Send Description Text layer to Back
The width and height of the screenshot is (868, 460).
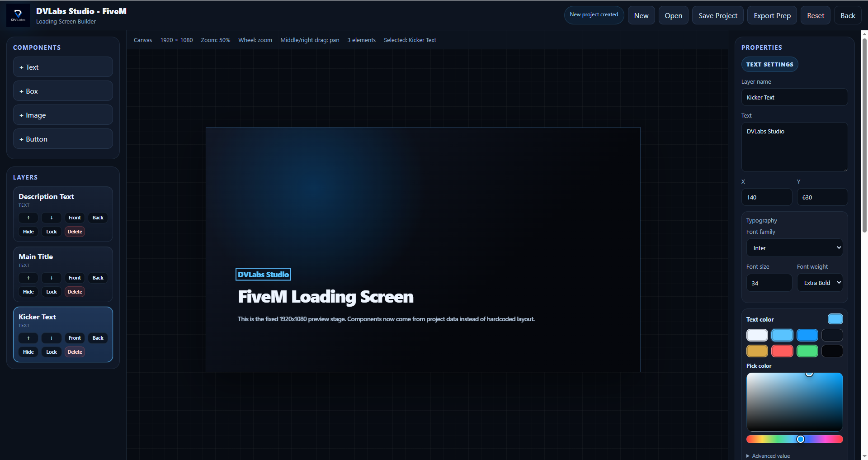pos(98,218)
